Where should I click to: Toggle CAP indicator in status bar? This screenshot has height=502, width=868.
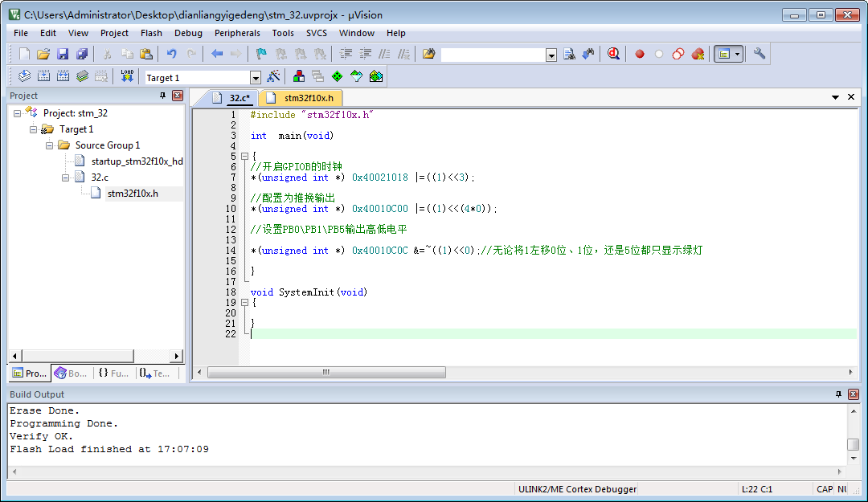tap(825, 488)
